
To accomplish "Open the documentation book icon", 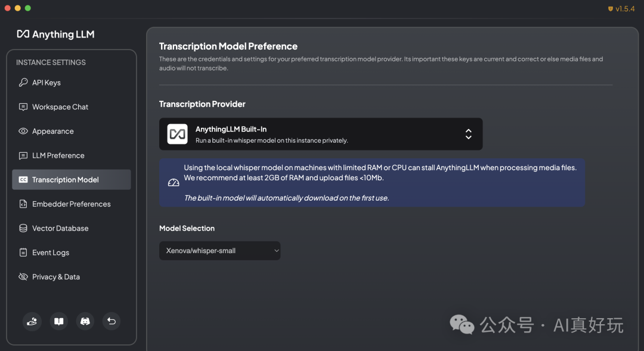I will 58,321.
